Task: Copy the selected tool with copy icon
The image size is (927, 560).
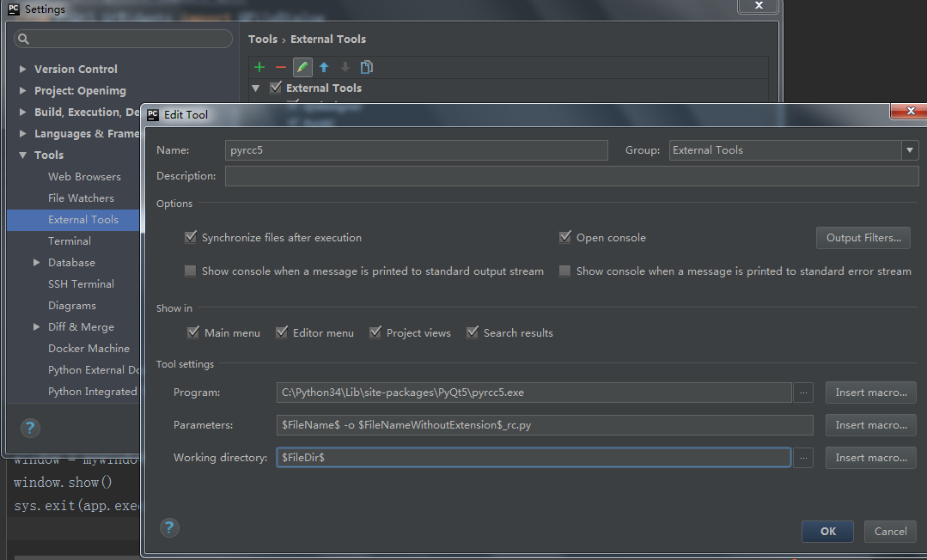Action: pyautogui.click(x=367, y=67)
